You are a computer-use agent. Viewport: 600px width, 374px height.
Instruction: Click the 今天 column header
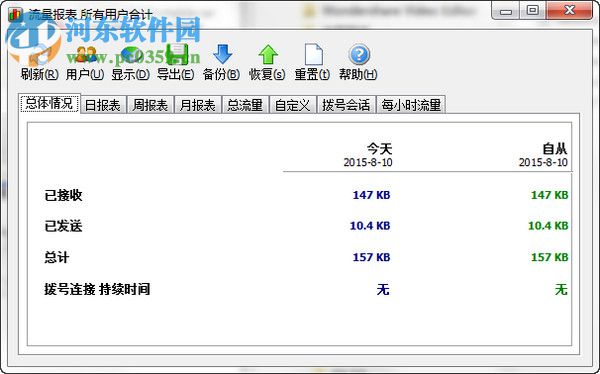379,149
